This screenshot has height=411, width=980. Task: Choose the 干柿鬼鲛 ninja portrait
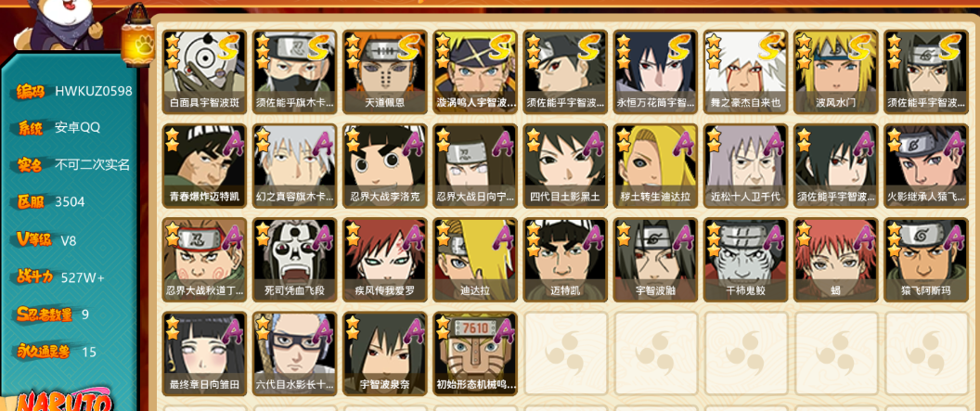pyautogui.click(x=745, y=260)
